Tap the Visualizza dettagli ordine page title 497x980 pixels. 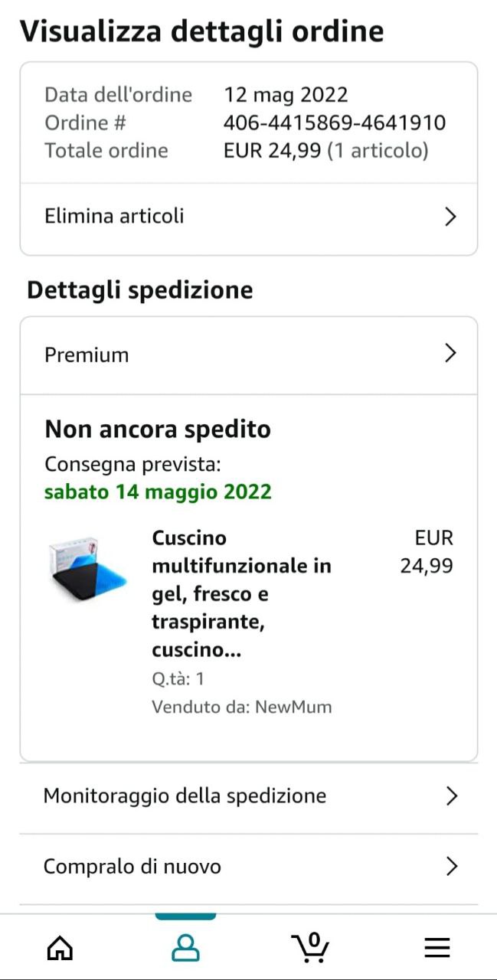click(x=201, y=31)
